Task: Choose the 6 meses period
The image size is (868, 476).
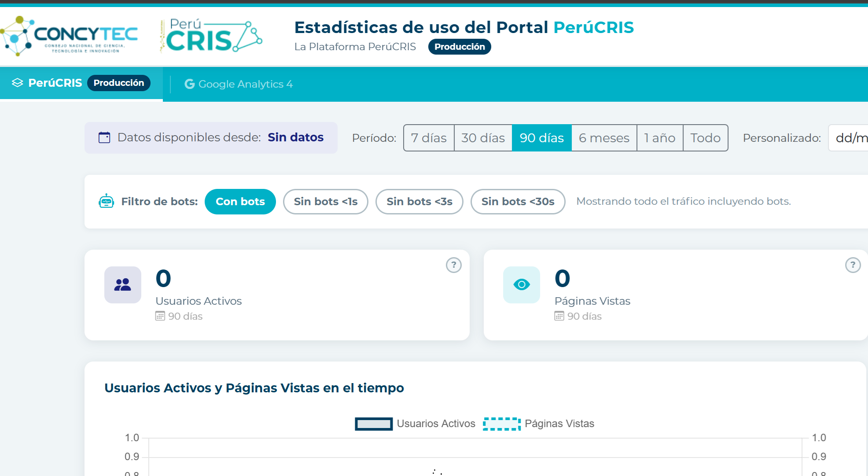Action: pyautogui.click(x=604, y=138)
